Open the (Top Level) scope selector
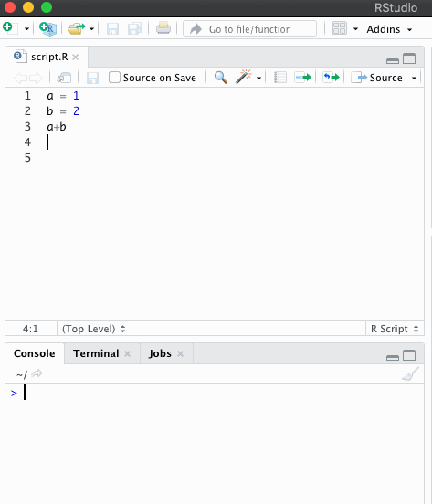432x504 pixels. coord(93,329)
